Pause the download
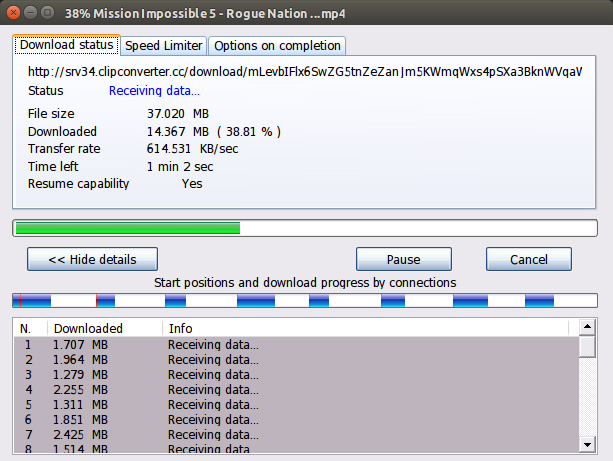The height and width of the screenshot is (461, 613). pyautogui.click(x=404, y=259)
